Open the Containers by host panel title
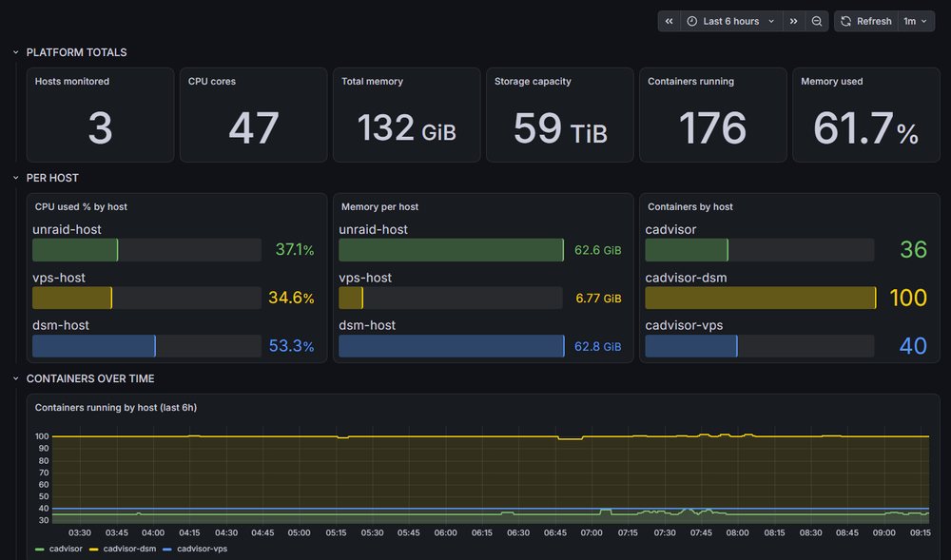951x560 pixels. click(x=690, y=206)
